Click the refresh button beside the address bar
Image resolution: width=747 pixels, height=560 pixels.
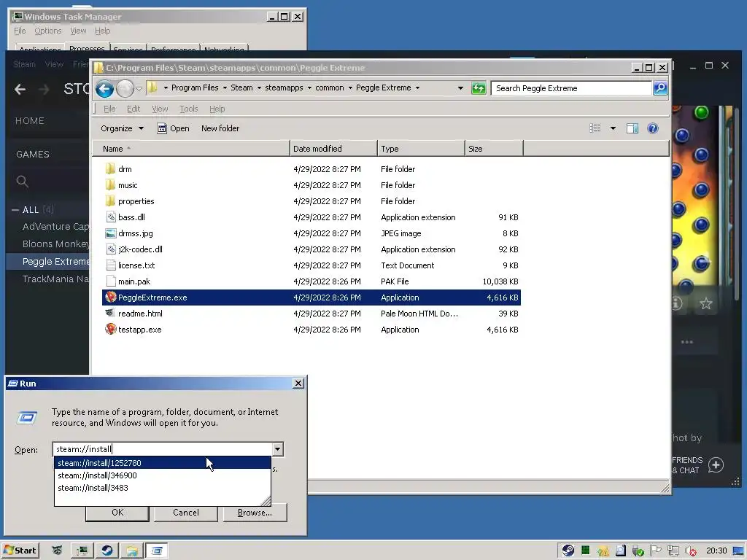(479, 88)
